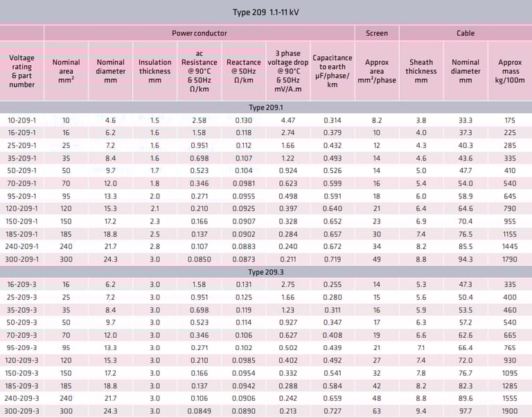This screenshot has width=532, height=418.
Task: Select the Cable group header
Action: coord(465,33)
